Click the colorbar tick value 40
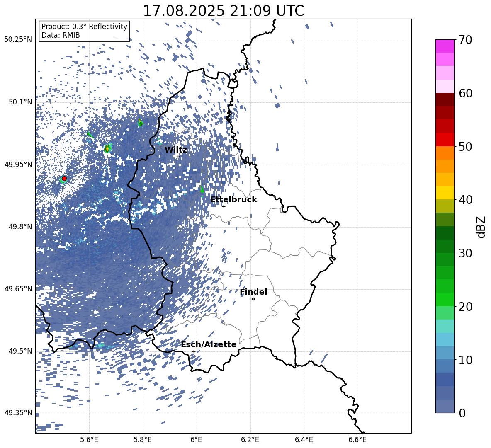 (x=465, y=200)
